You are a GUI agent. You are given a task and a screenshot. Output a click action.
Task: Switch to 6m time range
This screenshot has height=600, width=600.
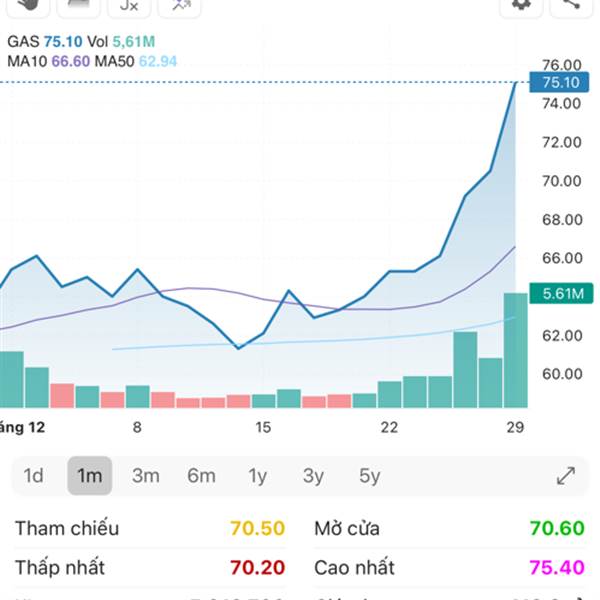[x=201, y=476]
